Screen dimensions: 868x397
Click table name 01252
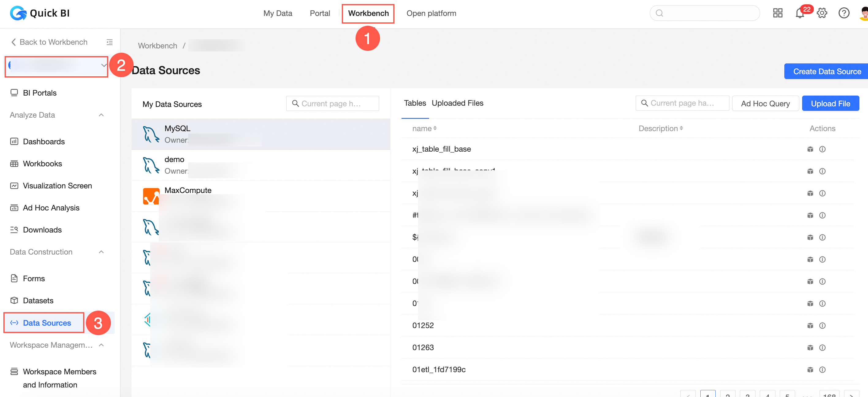point(423,325)
